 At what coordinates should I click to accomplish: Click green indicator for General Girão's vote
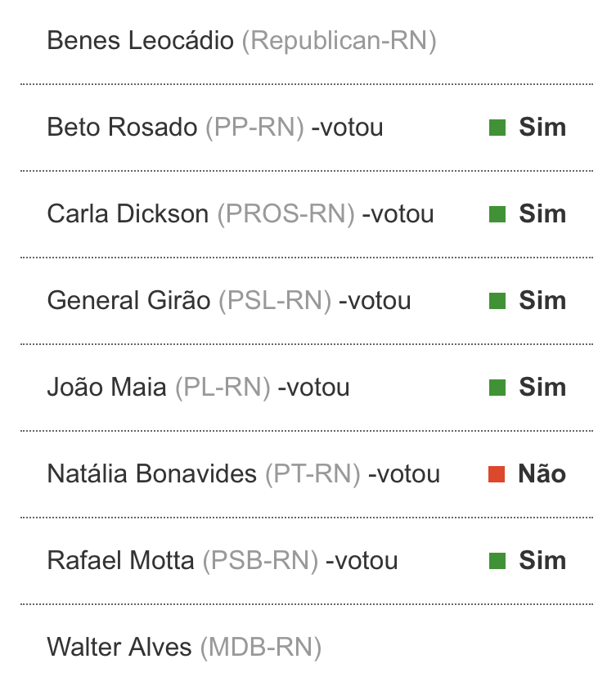[x=497, y=301]
